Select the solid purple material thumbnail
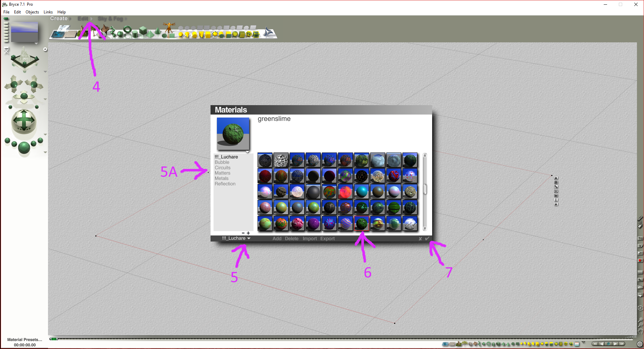The width and height of the screenshot is (644, 349). pos(313,223)
